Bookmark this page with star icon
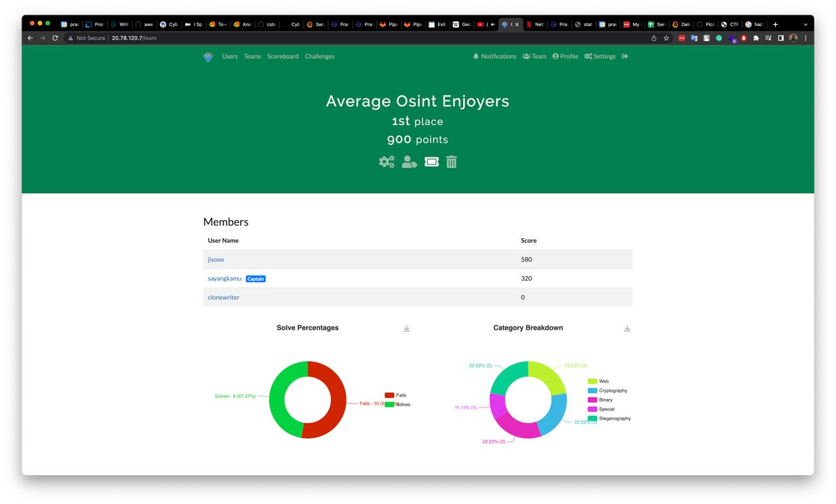Image resolution: width=836 pixels, height=504 pixels. click(666, 38)
